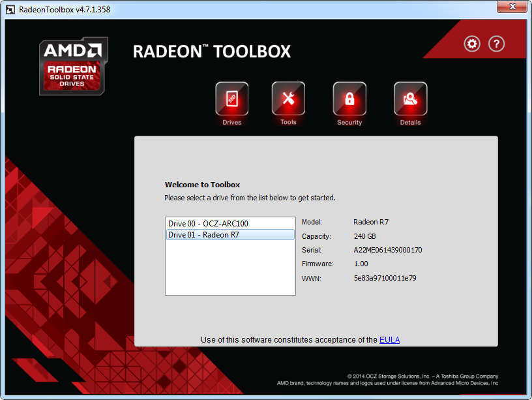Click the Model value Radeon R7

371,222
